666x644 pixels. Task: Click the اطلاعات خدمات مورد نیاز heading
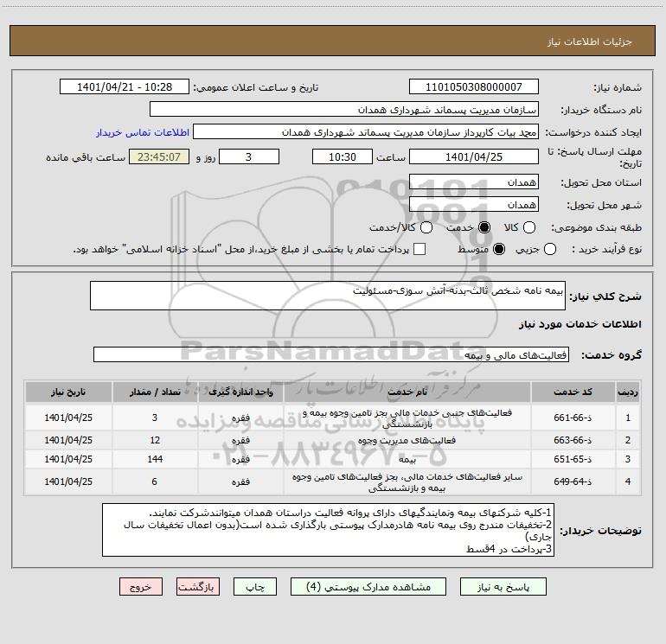580,324
